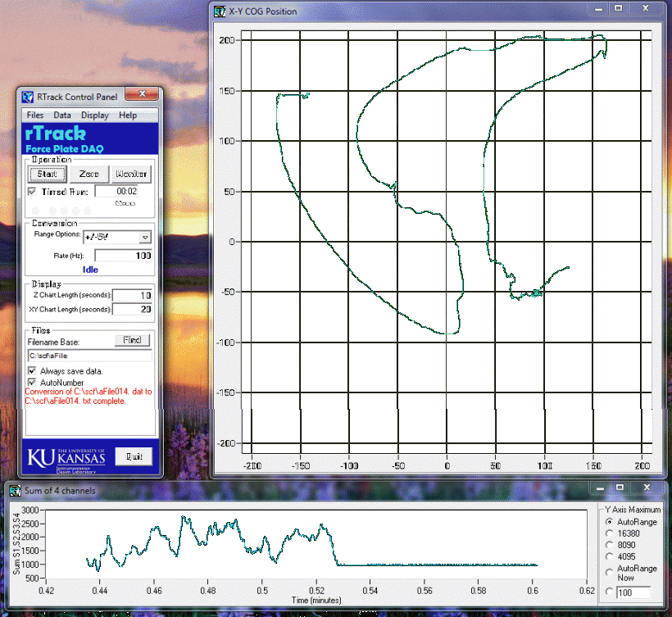The height and width of the screenshot is (617, 672).
Task: Open the Display menu
Action: pos(94,116)
